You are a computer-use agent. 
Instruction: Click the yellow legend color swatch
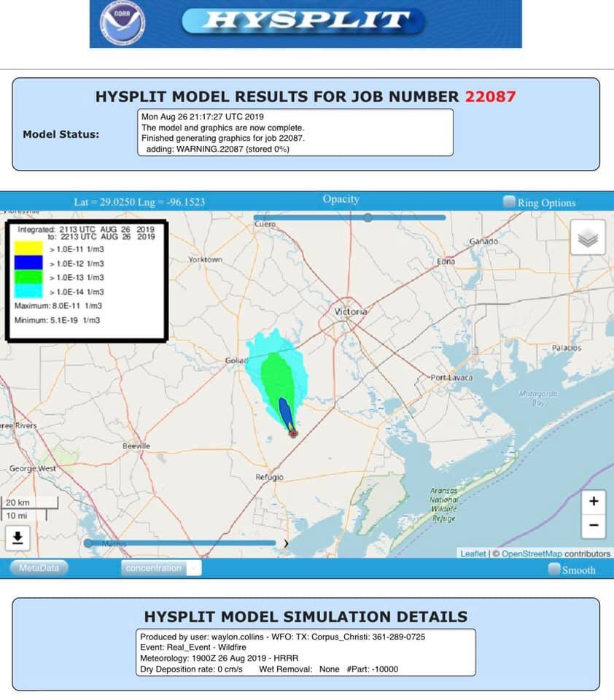(28, 248)
